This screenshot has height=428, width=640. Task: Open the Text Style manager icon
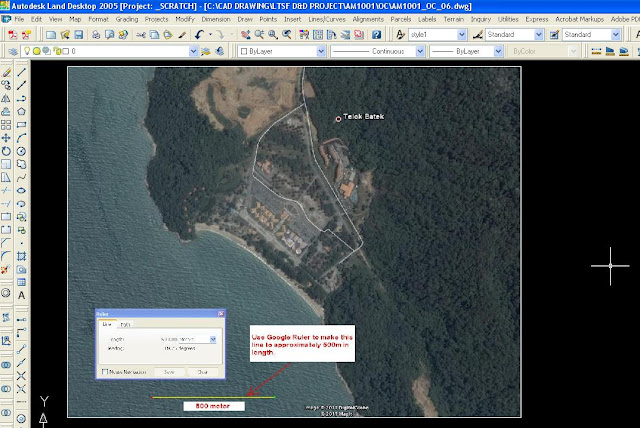pyautogui.click(x=400, y=35)
